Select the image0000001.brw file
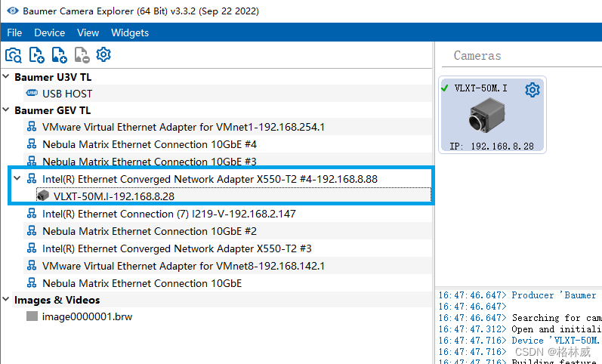This screenshot has height=364, width=602. point(87,316)
